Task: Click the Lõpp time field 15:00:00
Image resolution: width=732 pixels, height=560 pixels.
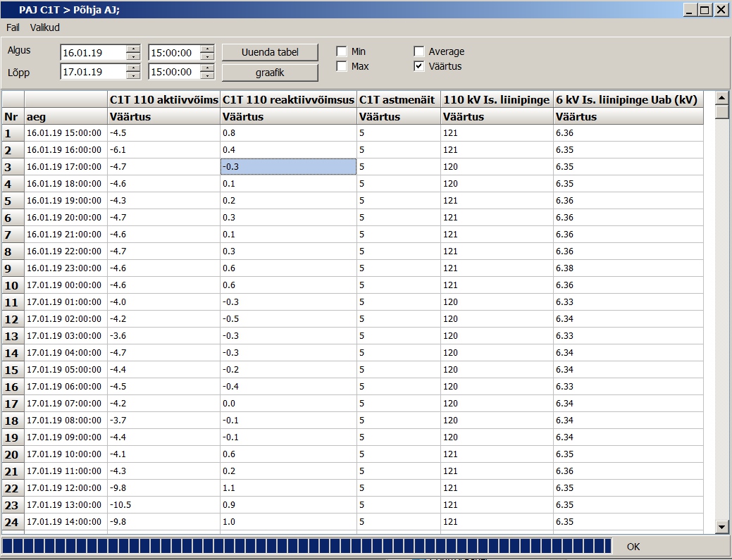Action: point(173,72)
